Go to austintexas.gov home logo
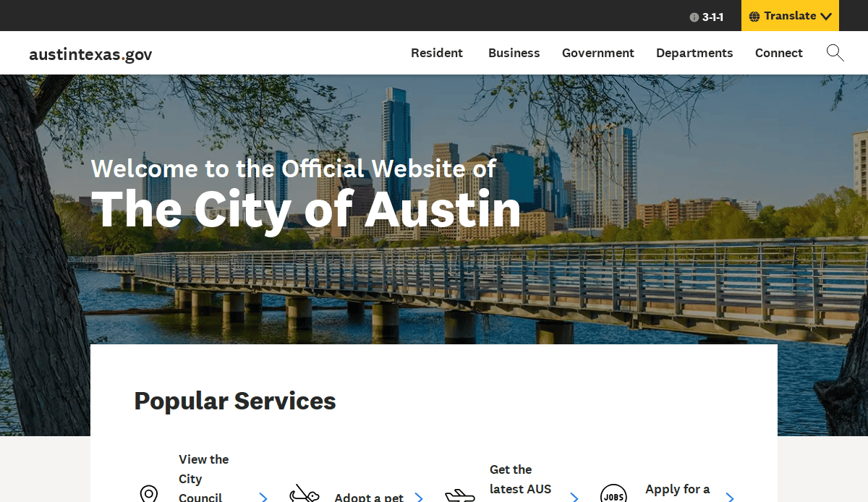The width and height of the screenshot is (868, 502). pos(90,54)
